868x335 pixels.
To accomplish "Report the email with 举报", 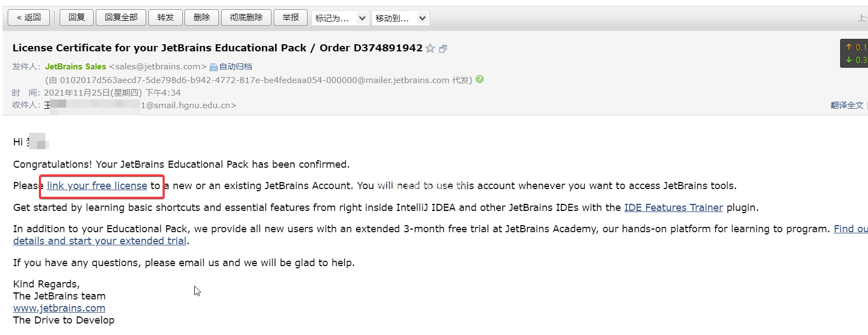I will point(291,17).
